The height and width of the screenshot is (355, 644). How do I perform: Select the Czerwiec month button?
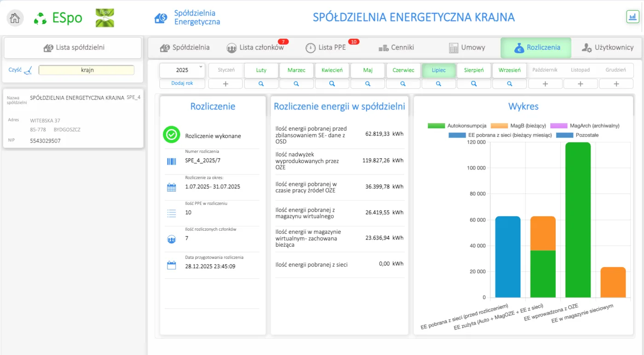coord(403,70)
